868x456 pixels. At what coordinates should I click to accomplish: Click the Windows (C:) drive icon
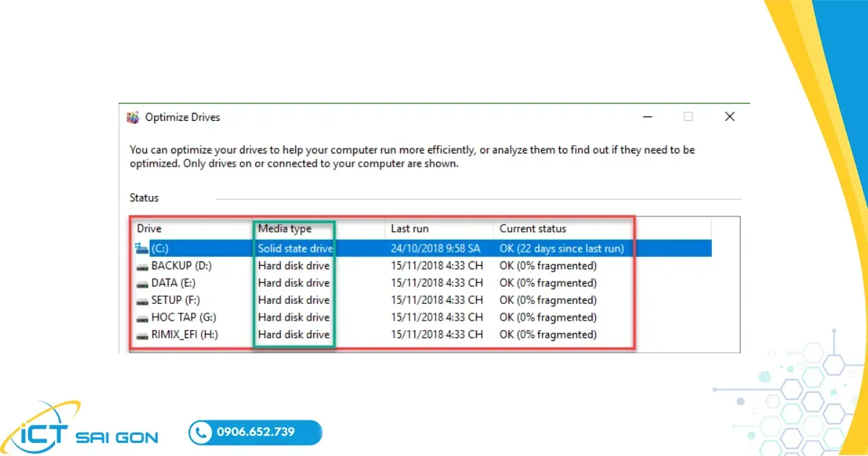[x=141, y=248]
